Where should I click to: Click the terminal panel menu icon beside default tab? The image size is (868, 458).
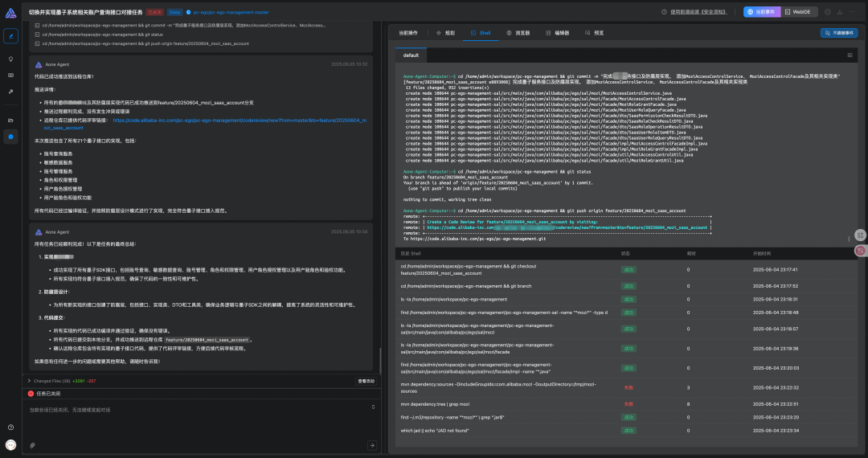850,55
